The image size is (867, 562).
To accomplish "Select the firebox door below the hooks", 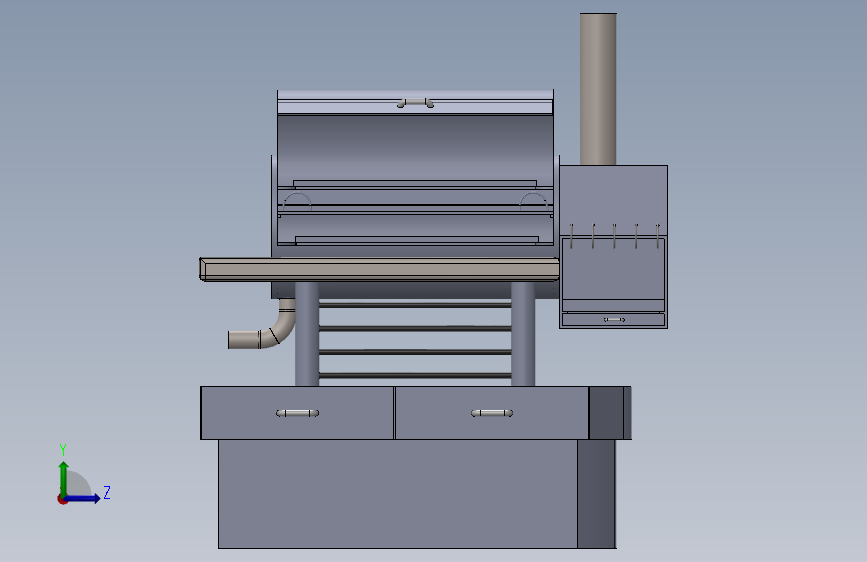I will point(613,274).
